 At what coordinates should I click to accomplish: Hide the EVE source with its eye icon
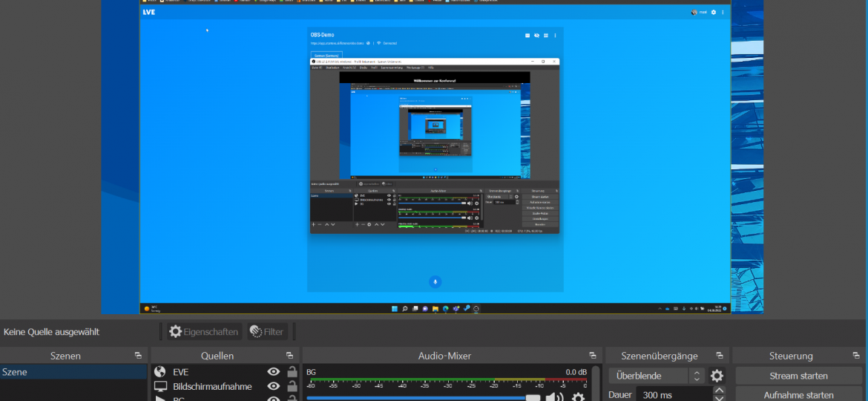pos(274,372)
